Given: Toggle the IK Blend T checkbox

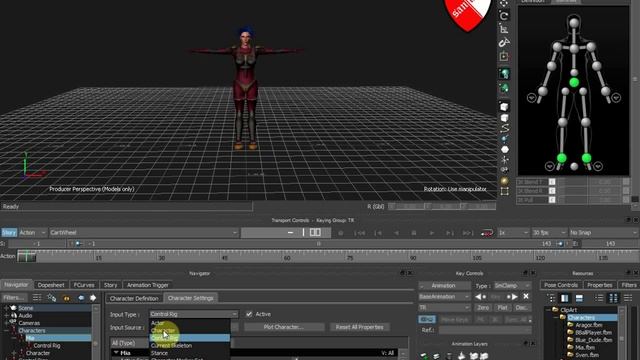Looking at the screenshot, I should [552, 182].
